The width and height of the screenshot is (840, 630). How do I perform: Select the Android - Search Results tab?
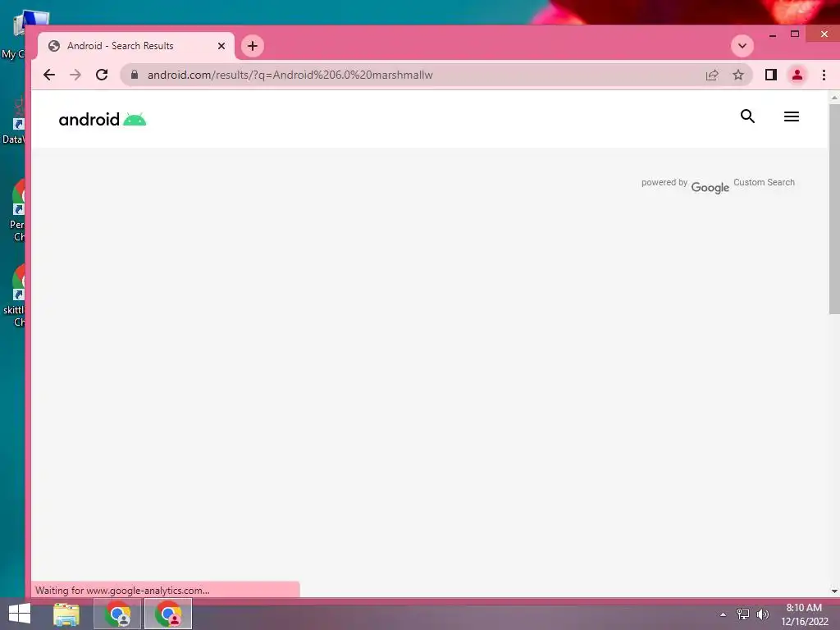point(136,46)
